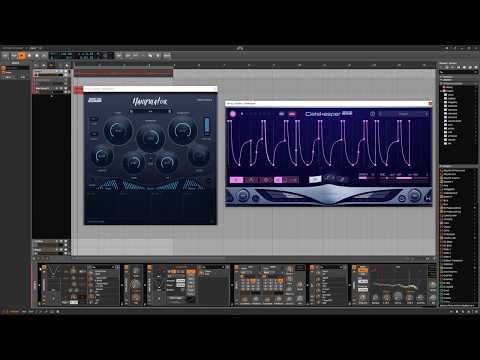
Task: Click previous preset arrow in Manipulator
Action: (131, 111)
